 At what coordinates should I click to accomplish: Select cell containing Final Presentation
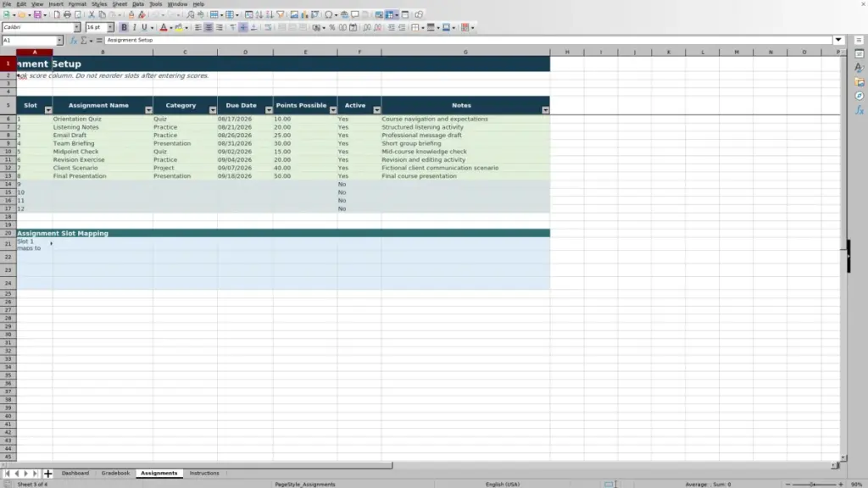[x=103, y=176]
